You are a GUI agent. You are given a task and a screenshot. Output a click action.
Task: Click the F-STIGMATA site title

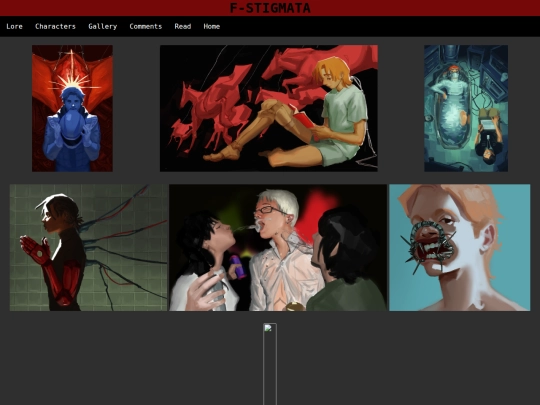coord(270,8)
